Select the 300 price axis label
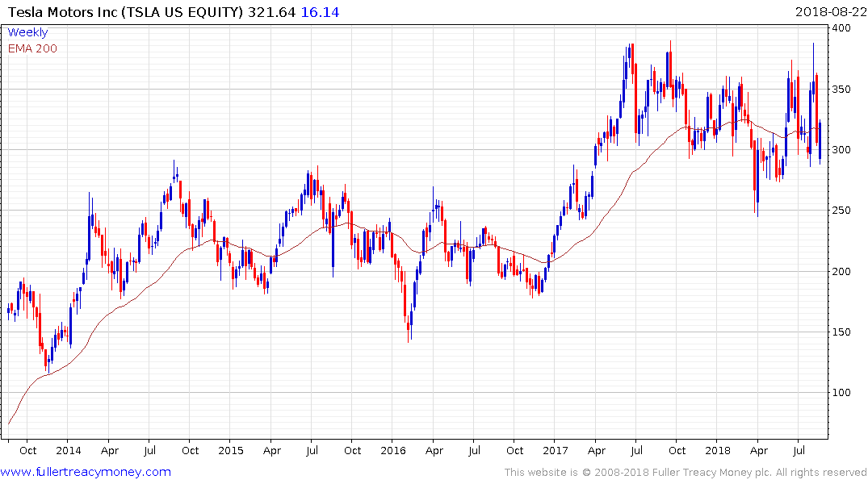 (841, 150)
